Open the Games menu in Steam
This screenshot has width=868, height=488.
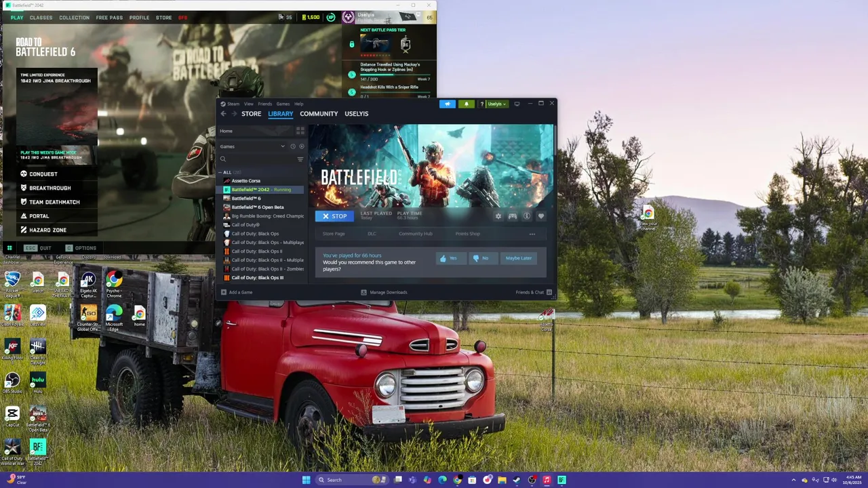[283, 104]
